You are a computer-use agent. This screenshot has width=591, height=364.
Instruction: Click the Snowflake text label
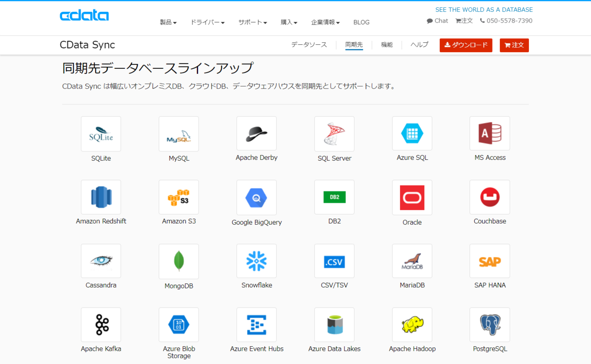(257, 285)
